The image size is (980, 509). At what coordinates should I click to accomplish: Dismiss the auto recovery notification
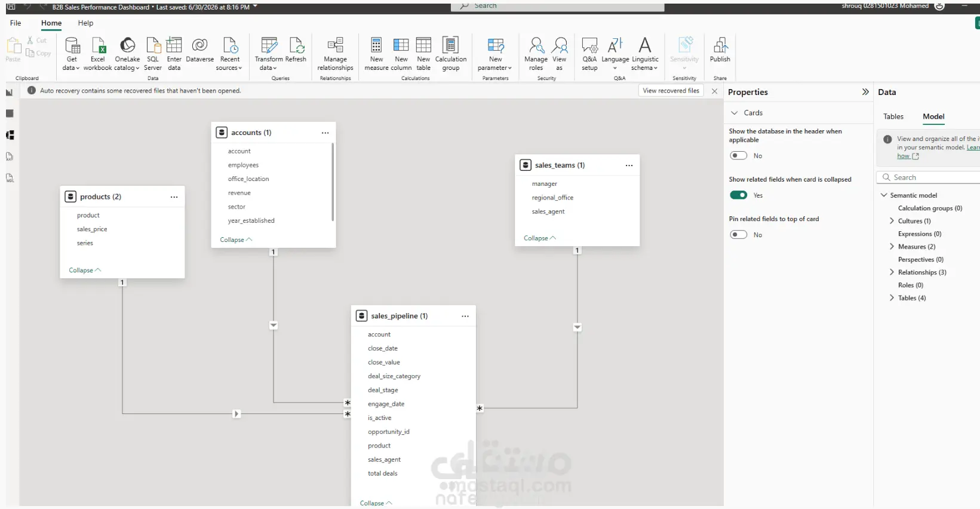click(x=714, y=91)
